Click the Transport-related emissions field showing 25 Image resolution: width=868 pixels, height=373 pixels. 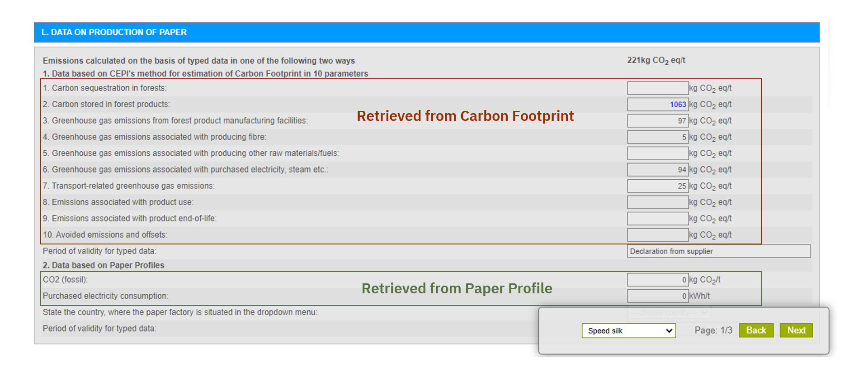(x=657, y=186)
